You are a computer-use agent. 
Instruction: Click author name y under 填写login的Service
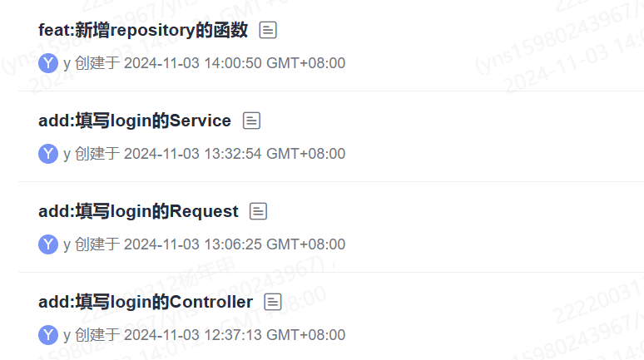click(67, 155)
